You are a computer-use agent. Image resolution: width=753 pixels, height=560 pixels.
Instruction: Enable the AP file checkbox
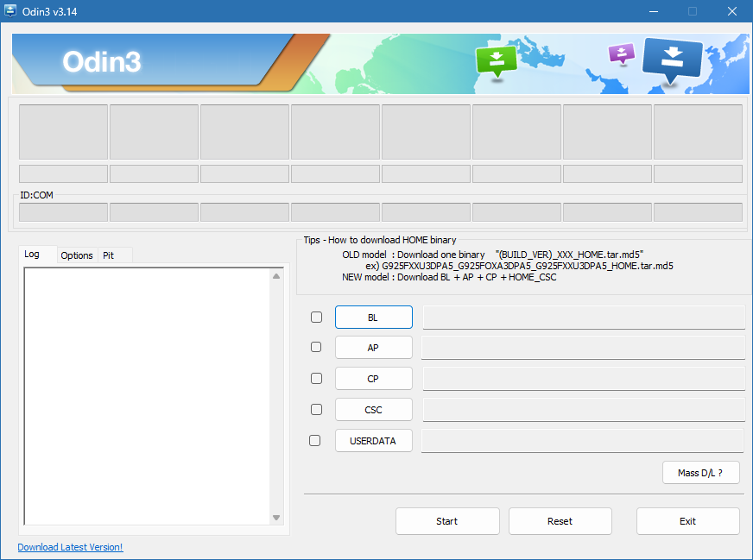[x=316, y=347]
